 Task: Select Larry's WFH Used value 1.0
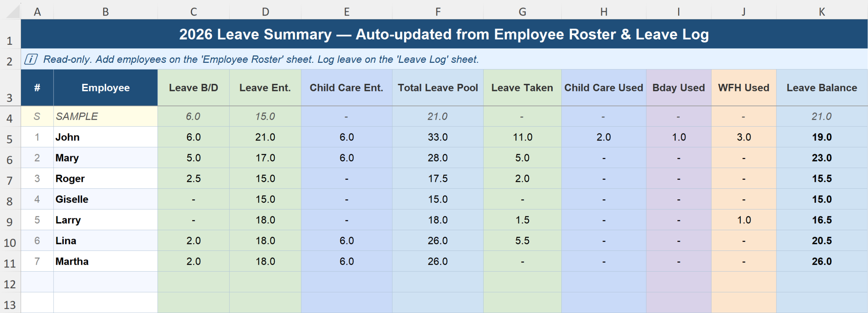(x=744, y=220)
